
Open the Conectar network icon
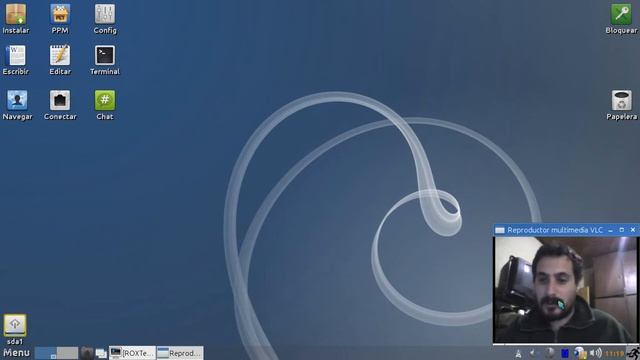click(60, 105)
